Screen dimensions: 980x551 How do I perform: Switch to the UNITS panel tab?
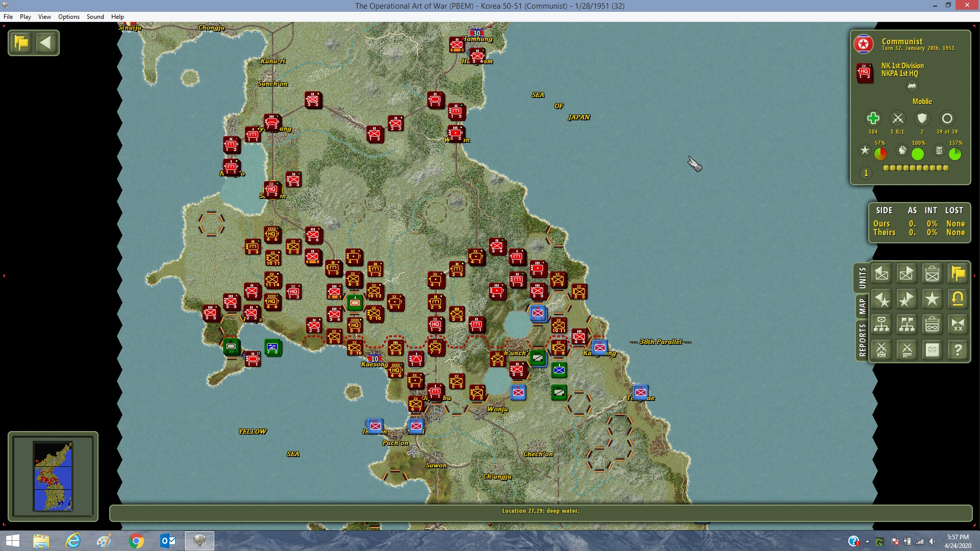pyautogui.click(x=862, y=278)
